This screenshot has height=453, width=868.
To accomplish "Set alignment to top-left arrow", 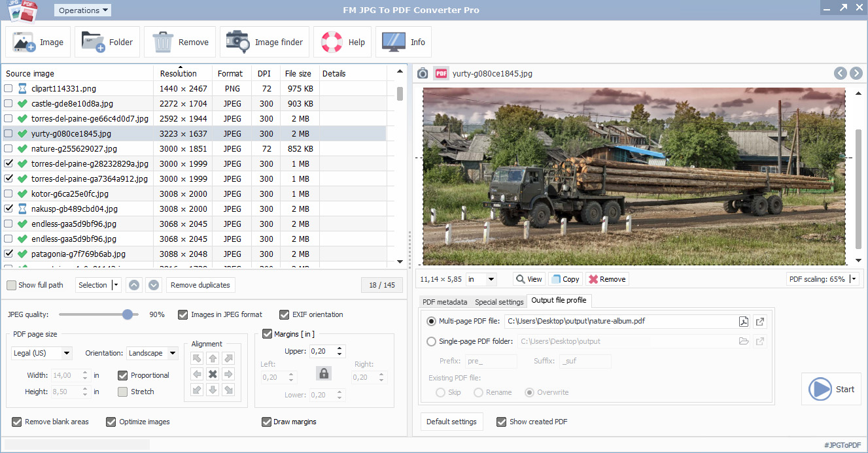I will coord(197,358).
